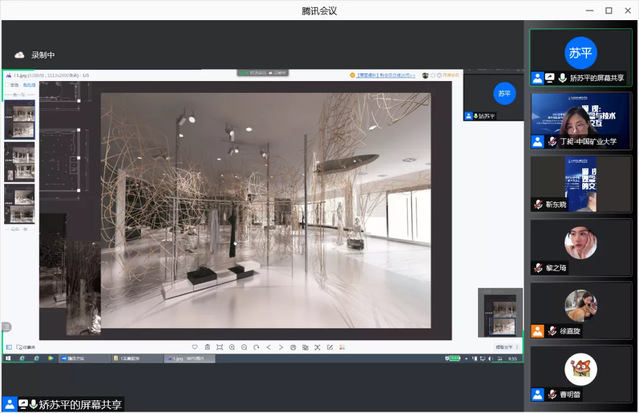Open the third thumbnail in viewer's left panel
The width and height of the screenshot is (639, 413).
(21, 203)
